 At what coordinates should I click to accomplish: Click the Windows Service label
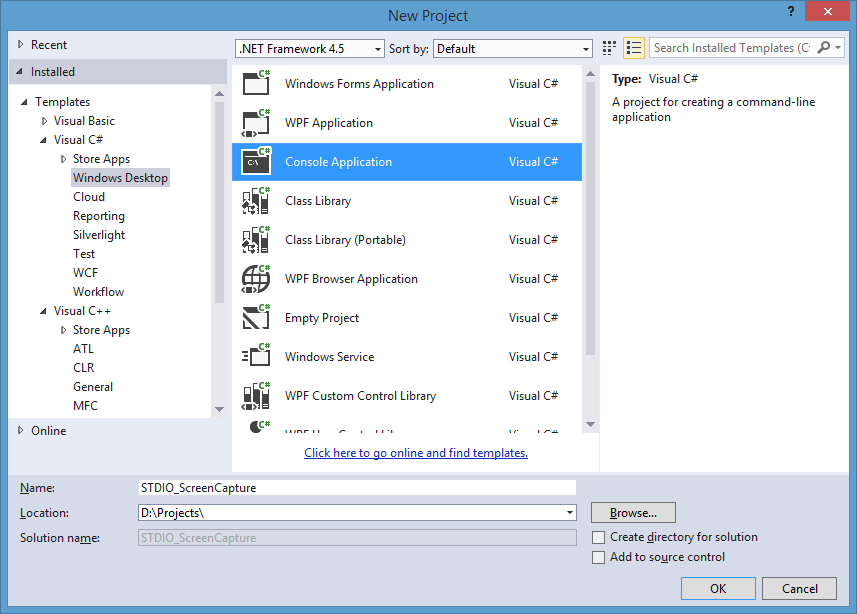(330, 357)
